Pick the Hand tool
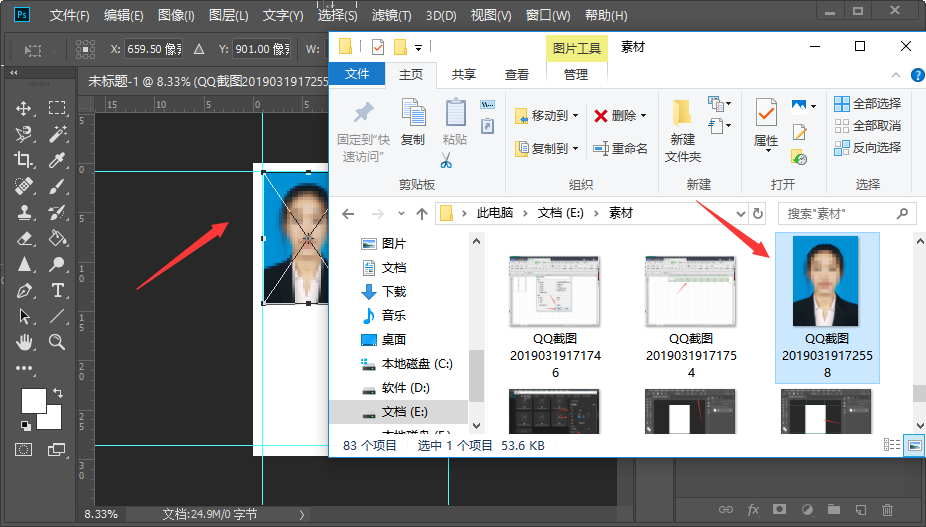The image size is (926, 527). click(x=24, y=341)
